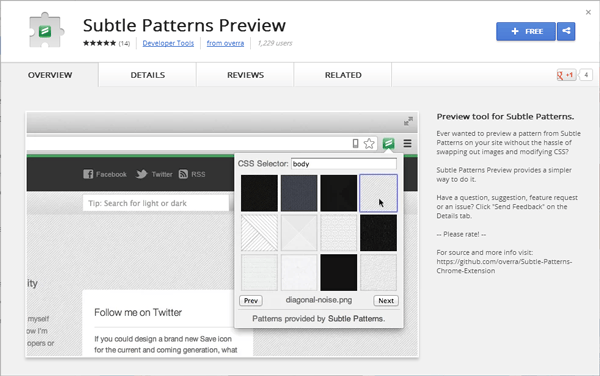The image size is (600, 376).
Task: Click the RSS feed icon
Action: tap(183, 174)
